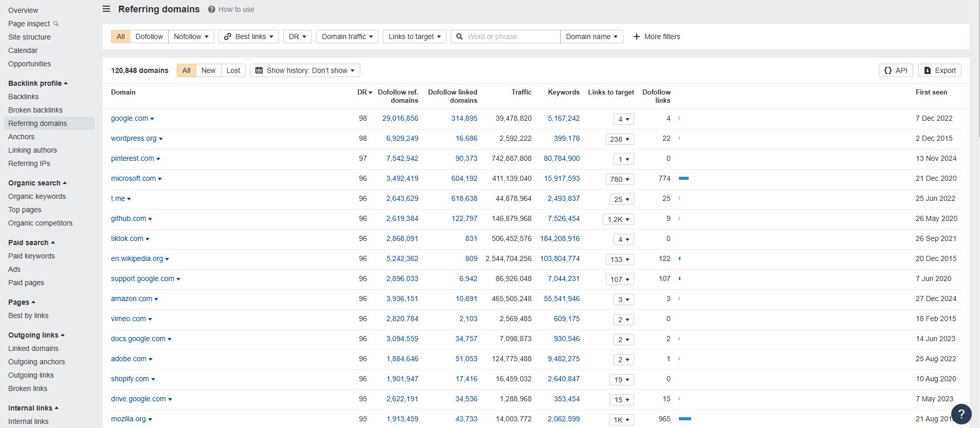Expand links to target 780 for microsoft.com
980x428 pixels.
coord(620,179)
